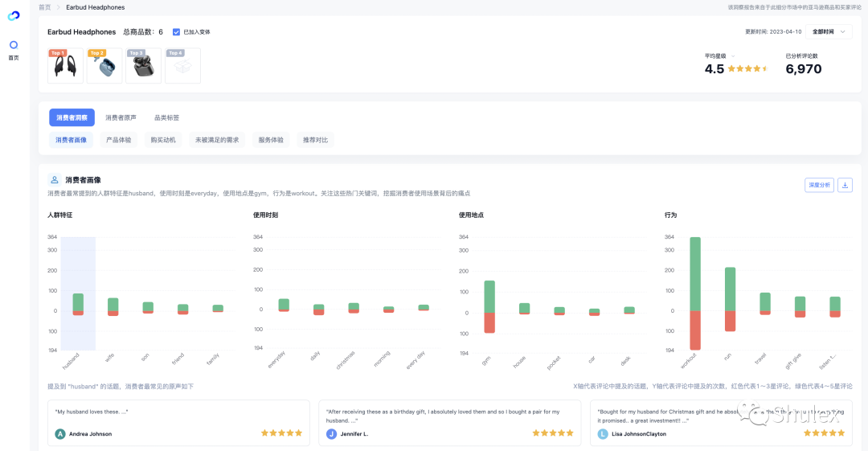Click the car bar in 使用地点 chart
This screenshot has height=451, width=868.
[x=595, y=312]
